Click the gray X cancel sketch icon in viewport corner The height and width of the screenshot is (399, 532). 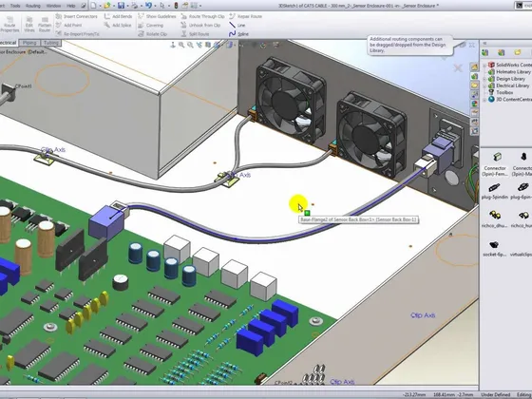(x=458, y=68)
